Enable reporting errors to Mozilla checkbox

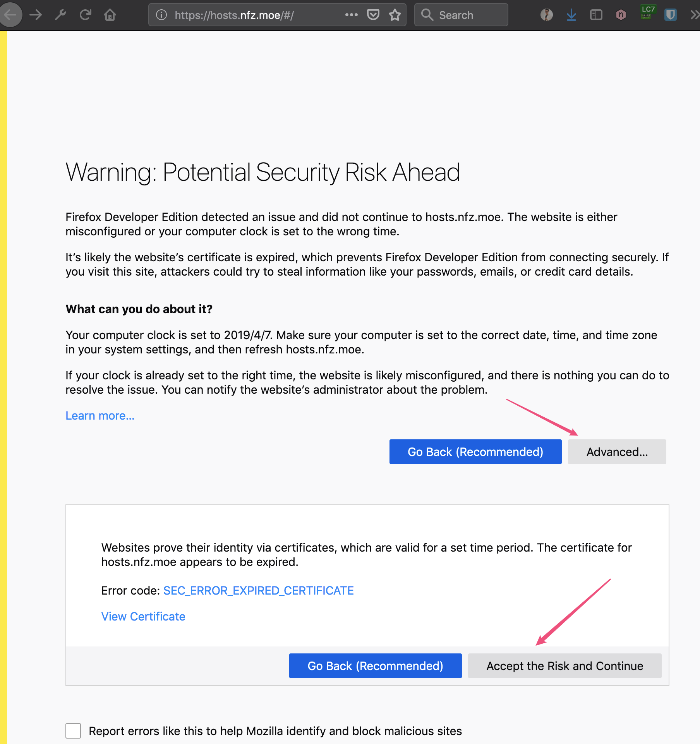[x=73, y=731]
